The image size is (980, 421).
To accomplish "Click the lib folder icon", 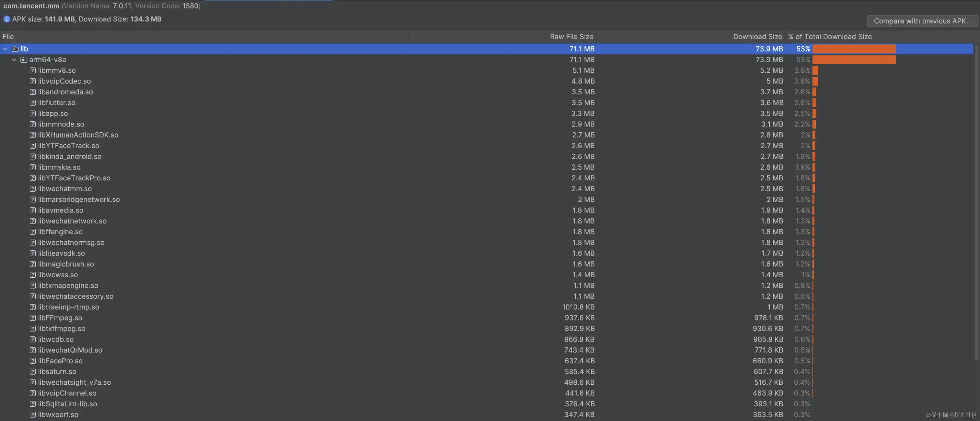I will 15,49.
